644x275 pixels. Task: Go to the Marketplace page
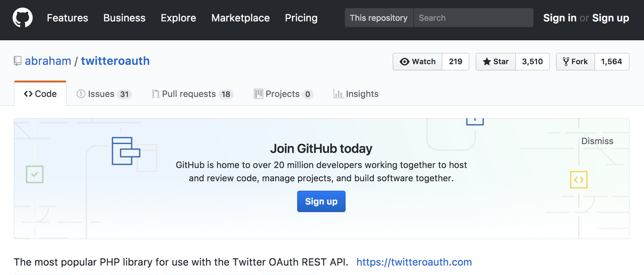tap(241, 18)
